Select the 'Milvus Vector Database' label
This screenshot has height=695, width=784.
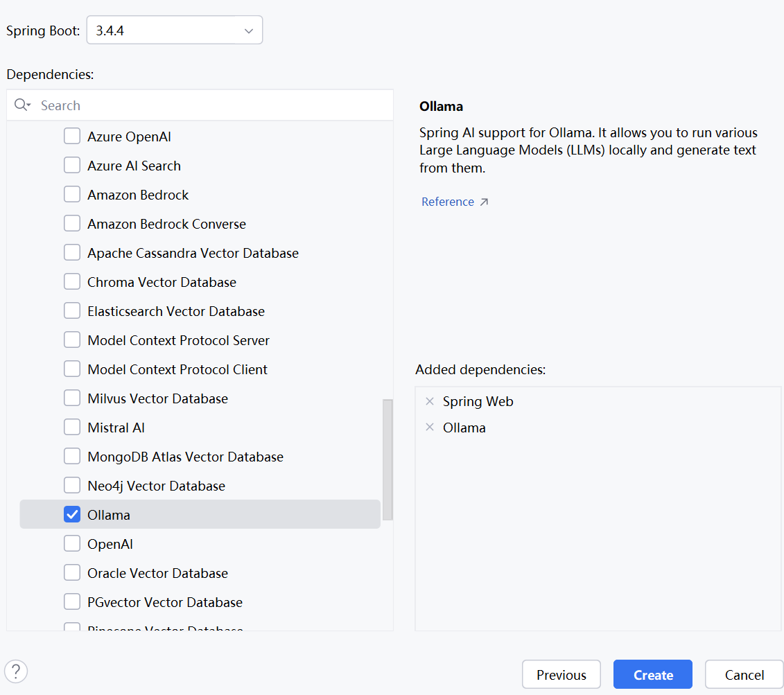click(157, 398)
